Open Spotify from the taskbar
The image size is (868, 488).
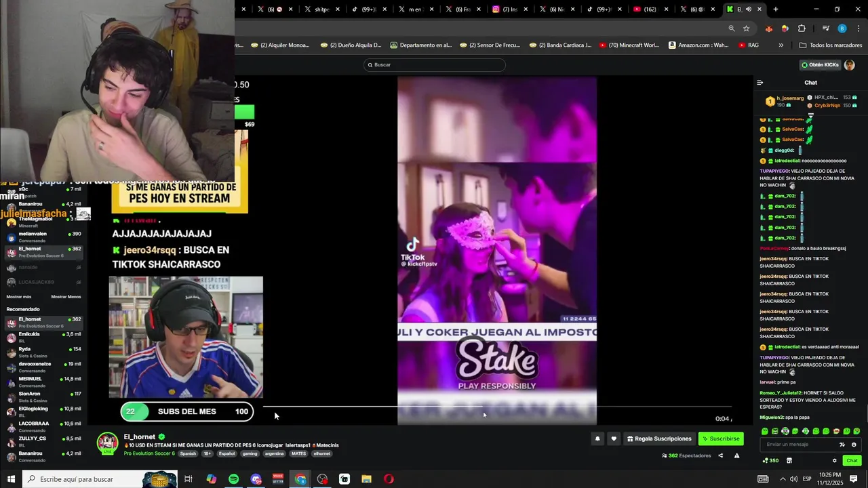(x=234, y=479)
